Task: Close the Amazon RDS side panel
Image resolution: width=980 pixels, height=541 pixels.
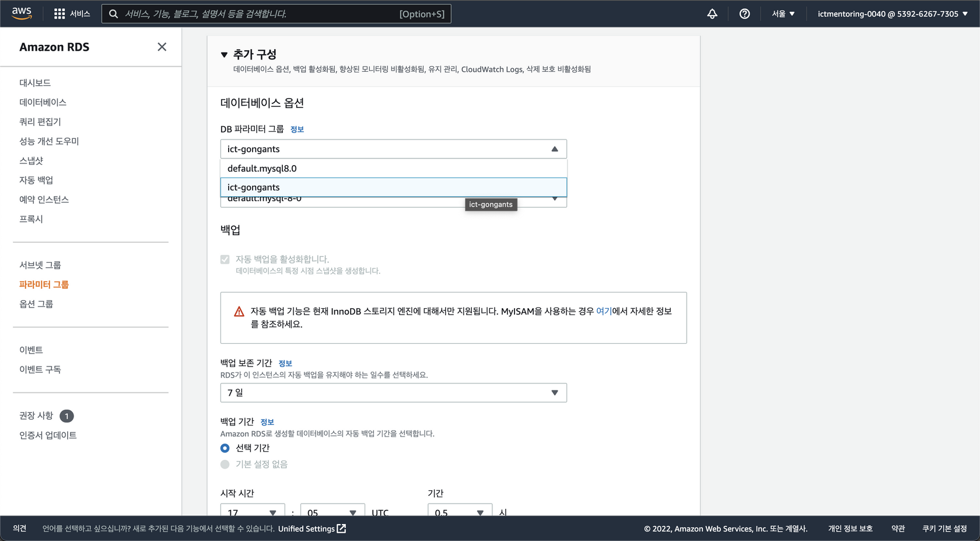Action: pyautogui.click(x=162, y=47)
